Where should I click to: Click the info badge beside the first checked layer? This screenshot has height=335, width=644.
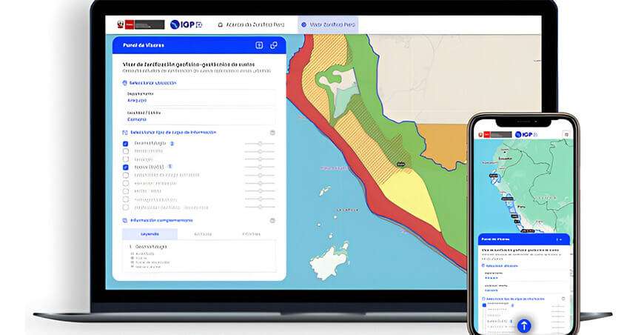point(172,144)
